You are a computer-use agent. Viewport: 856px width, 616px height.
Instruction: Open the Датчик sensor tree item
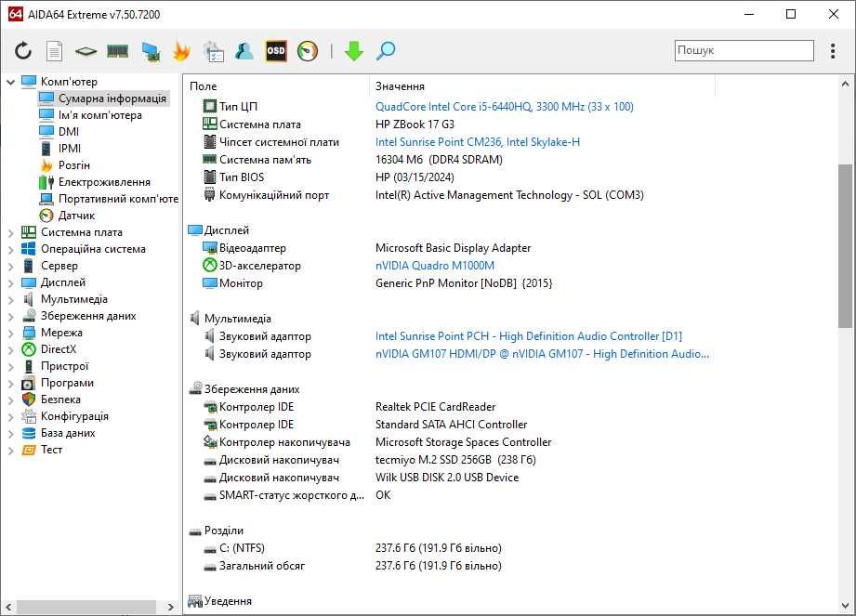pyautogui.click(x=76, y=216)
